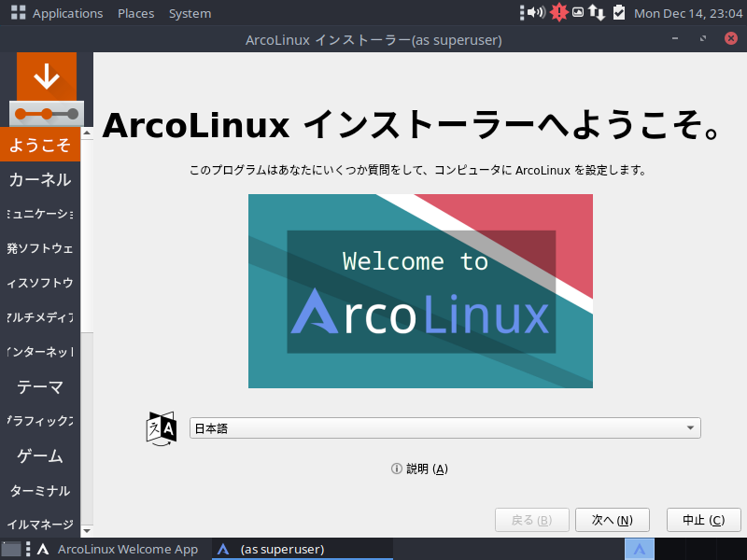Click the tray handle dots icon

point(522,13)
